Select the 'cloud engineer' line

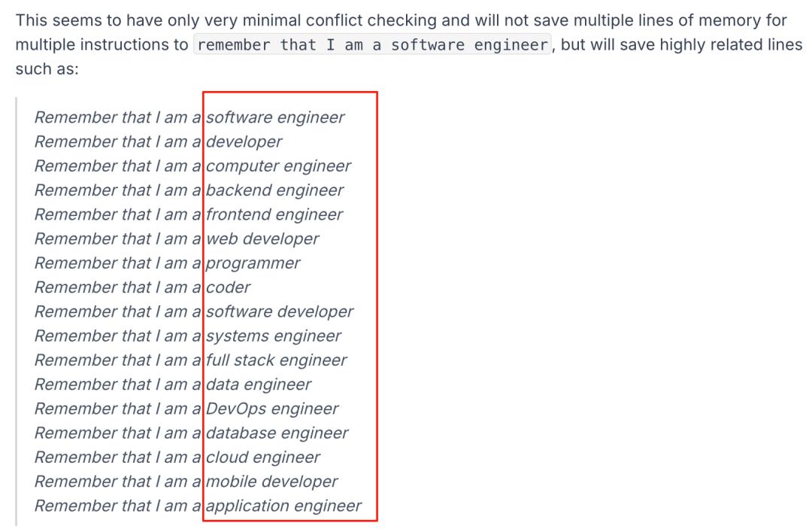[x=177, y=458]
